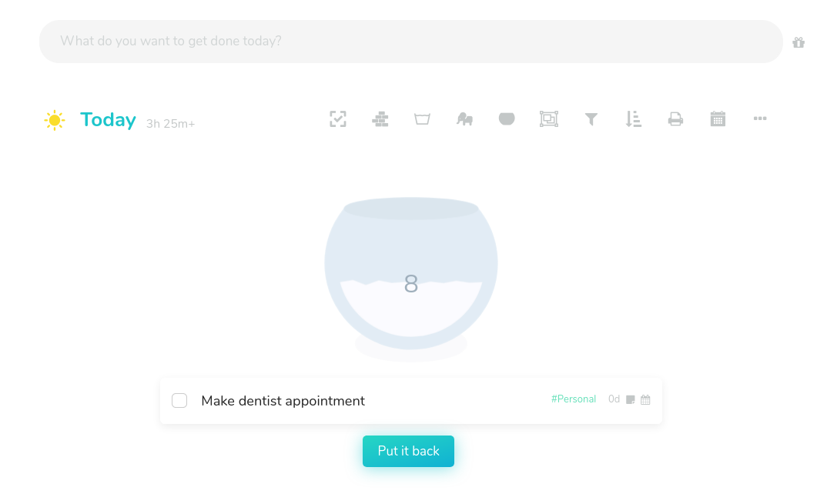
Task: Click the 3h 25m+ time estimate
Action: click(x=171, y=124)
